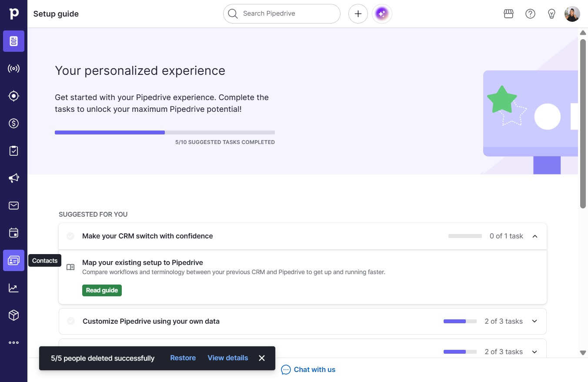This screenshot has height=382, width=588.
Task: Click the lightbulb icon in the header
Action: click(x=551, y=14)
